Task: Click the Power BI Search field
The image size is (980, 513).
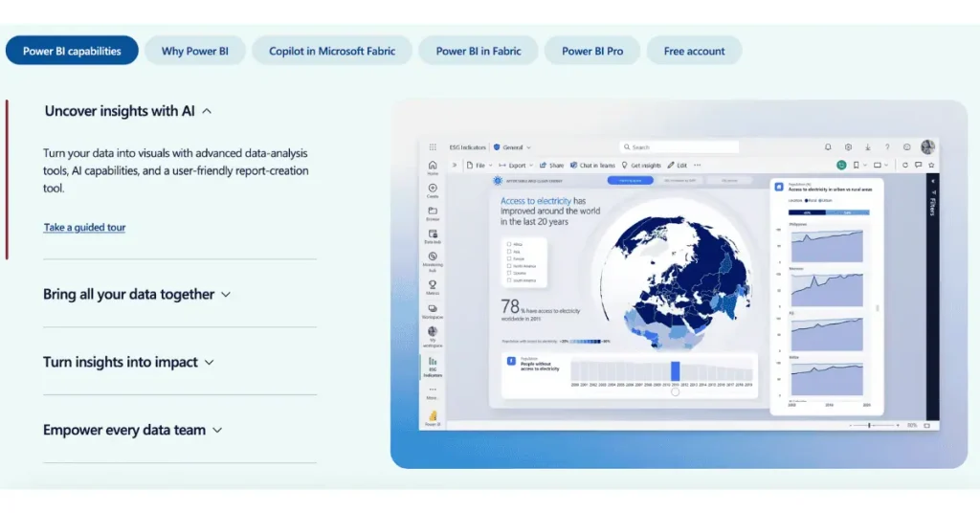Action: coord(679,147)
